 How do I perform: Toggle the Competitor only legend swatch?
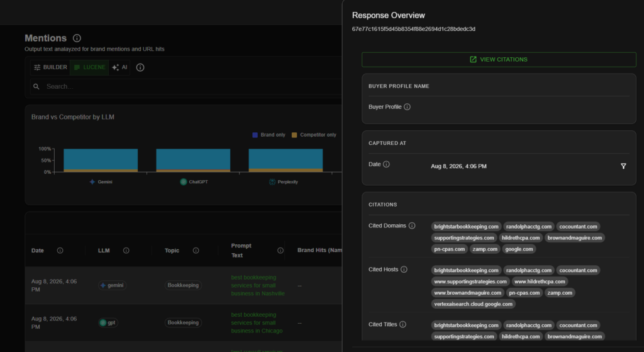tap(294, 135)
